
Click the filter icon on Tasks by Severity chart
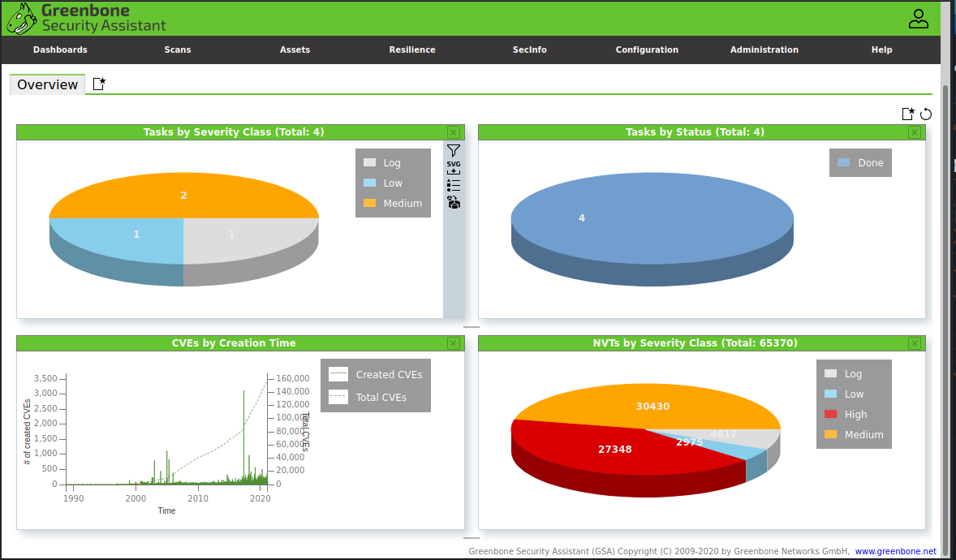[x=454, y=150]
